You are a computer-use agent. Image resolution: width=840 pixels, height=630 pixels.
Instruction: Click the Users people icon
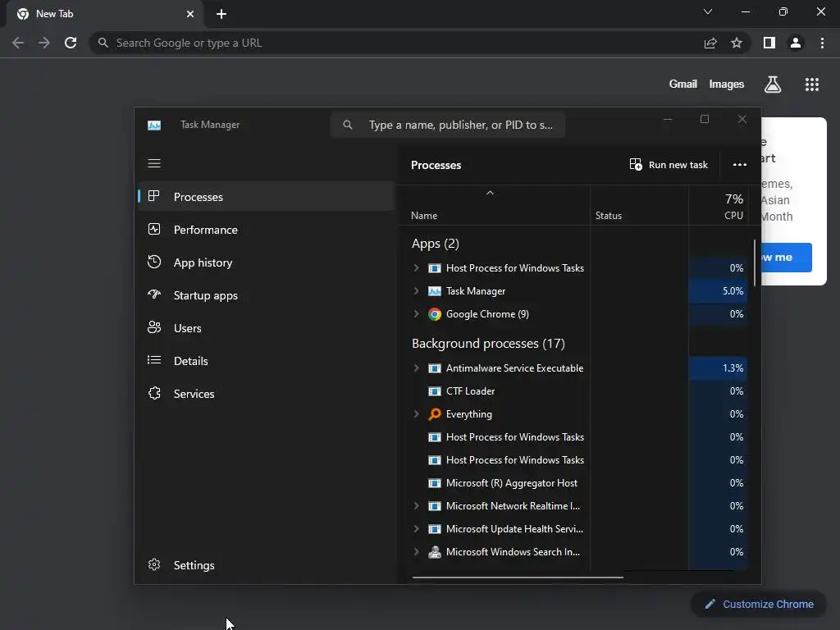coord(154,327)
